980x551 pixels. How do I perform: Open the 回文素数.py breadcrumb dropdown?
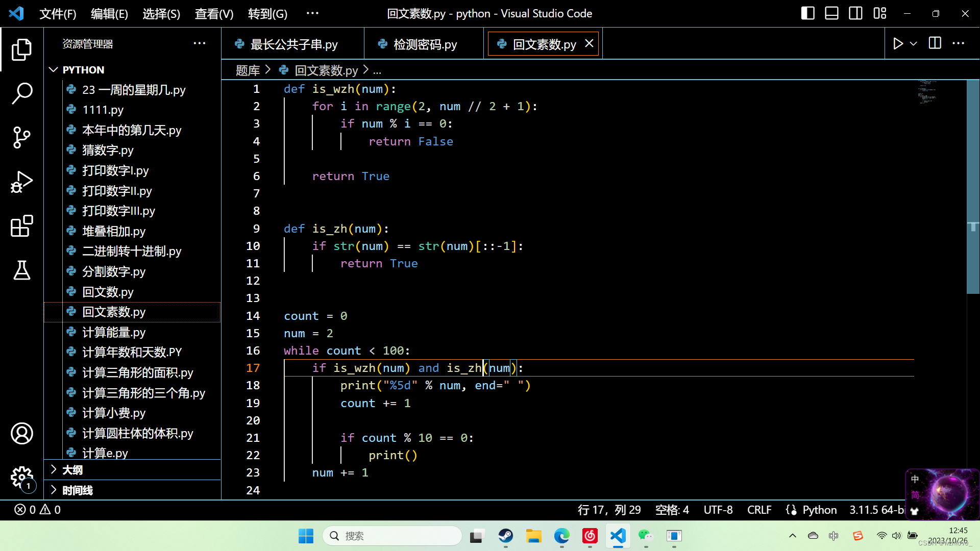[x=326, y=70]
